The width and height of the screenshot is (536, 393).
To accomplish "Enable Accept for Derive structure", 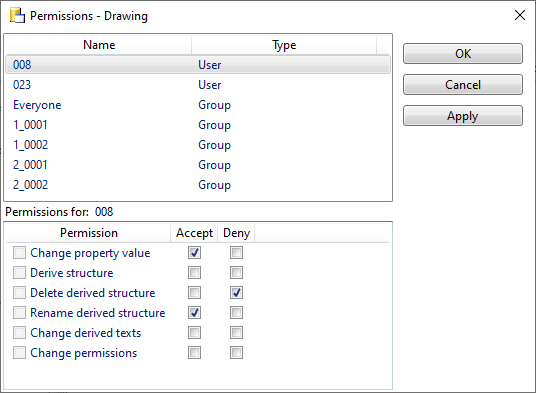I will tap(194, 273).
